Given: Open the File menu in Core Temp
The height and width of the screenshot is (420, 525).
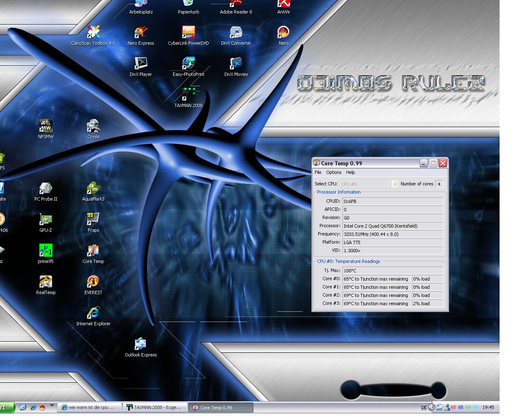Looking at the screenshot, I should [x=318, y=172].
